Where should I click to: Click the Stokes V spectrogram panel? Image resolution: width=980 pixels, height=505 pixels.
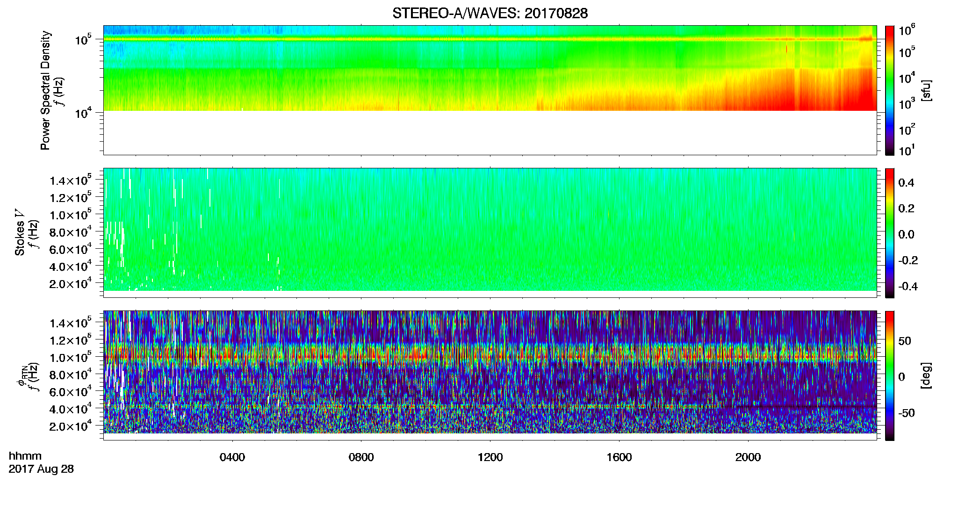[490, 233]
